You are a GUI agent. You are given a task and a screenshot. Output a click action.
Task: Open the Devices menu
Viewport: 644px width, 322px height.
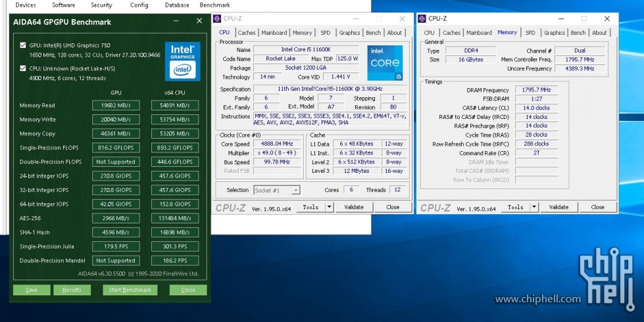click(26, 5)
